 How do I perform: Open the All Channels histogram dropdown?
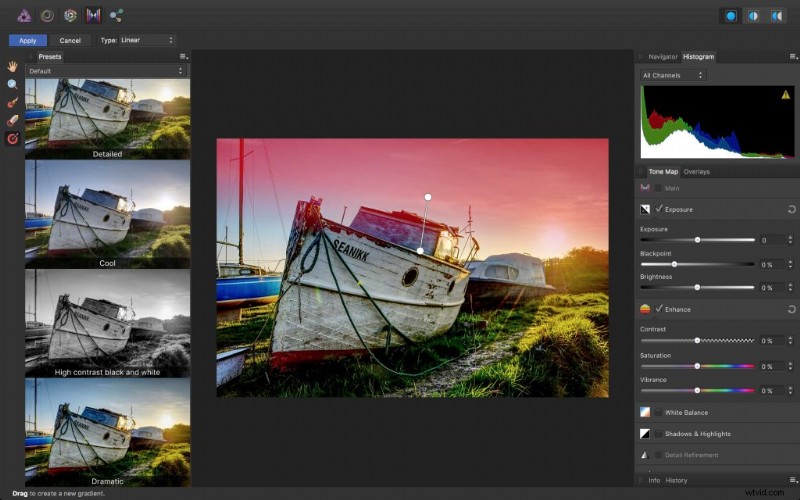click(x=673, y=75)
